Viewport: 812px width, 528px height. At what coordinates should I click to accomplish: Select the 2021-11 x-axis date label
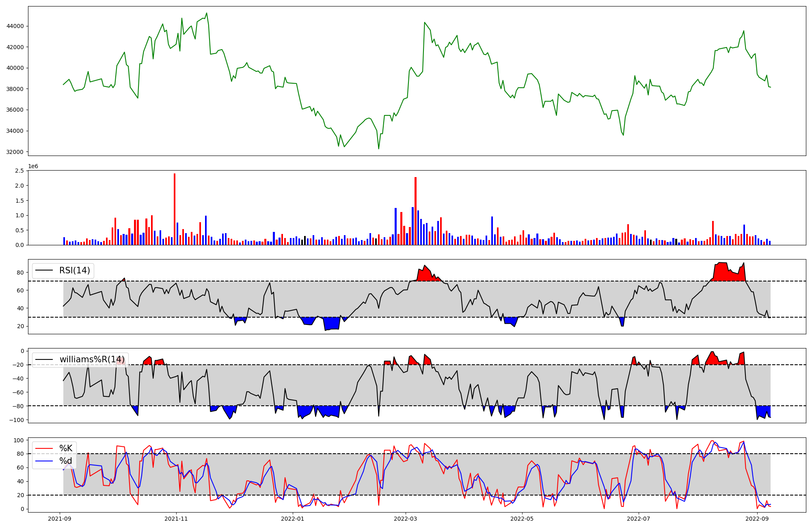click(176, 519)
